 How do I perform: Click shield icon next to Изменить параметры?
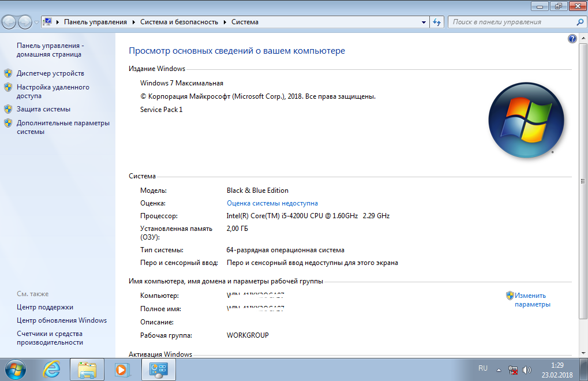[510, 296]
